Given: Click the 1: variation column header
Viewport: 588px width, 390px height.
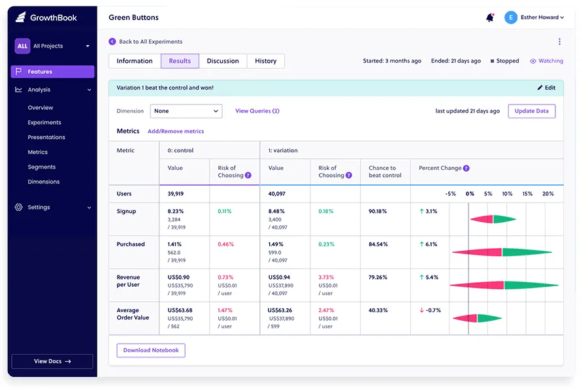Looking at the screenshot, I should [283, 150].
